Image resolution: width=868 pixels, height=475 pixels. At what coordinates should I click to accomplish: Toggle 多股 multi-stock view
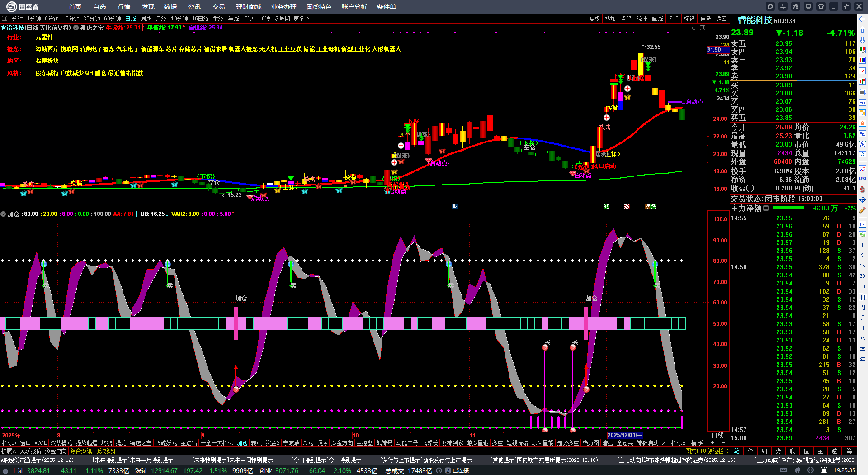[626, 19]
